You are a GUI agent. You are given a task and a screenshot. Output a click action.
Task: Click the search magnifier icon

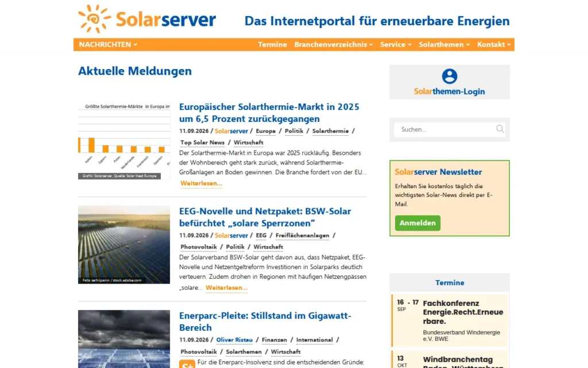[500, 129]
